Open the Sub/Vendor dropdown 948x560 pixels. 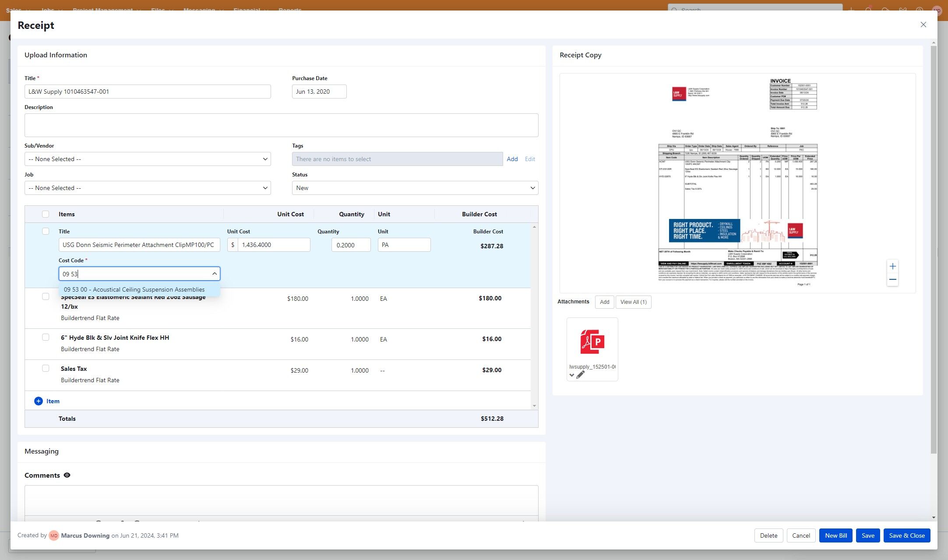pos(148,159)
